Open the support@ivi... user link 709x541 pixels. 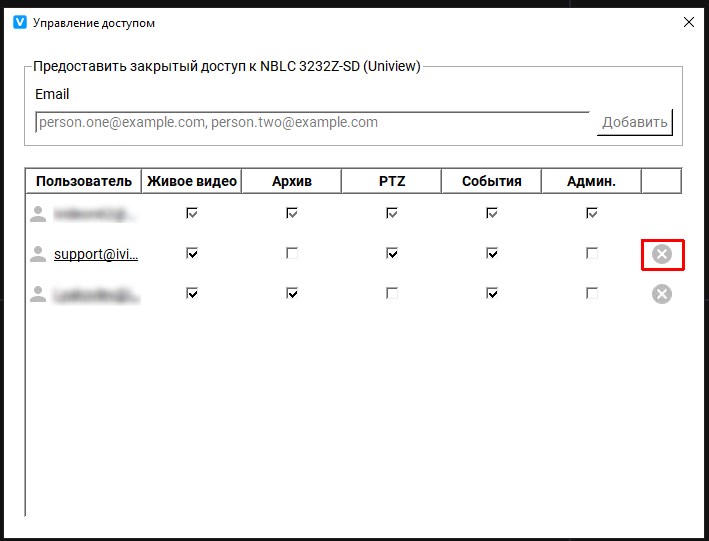(x=96, y=254)
